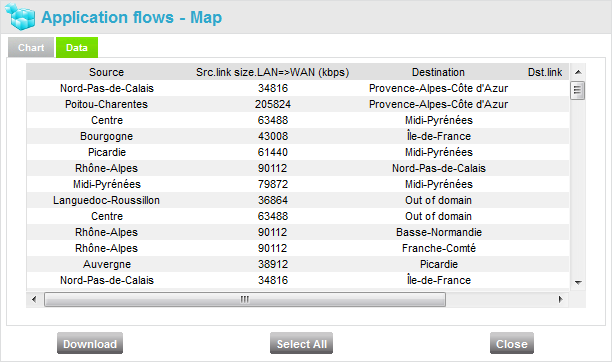Click the horizontal scrollbar thumb
This screenshot has width=612, height=362.
(x=245, y=300)
